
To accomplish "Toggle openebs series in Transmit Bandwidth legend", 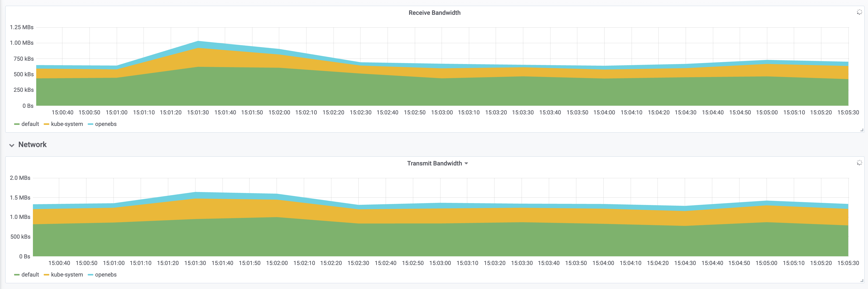I will 106,275.
